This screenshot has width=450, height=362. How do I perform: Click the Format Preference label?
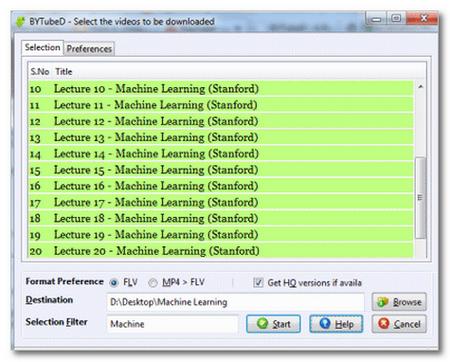pyautogui.click(x=65, y=281)
